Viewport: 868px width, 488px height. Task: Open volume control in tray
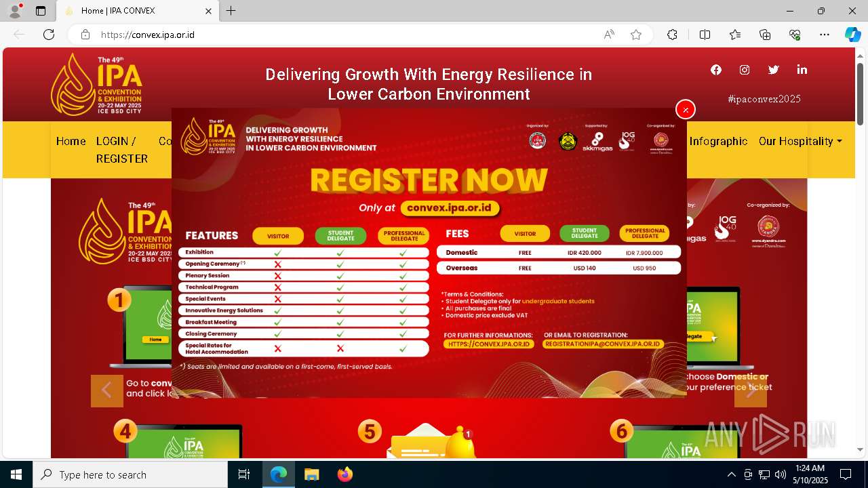pos(781,474)
